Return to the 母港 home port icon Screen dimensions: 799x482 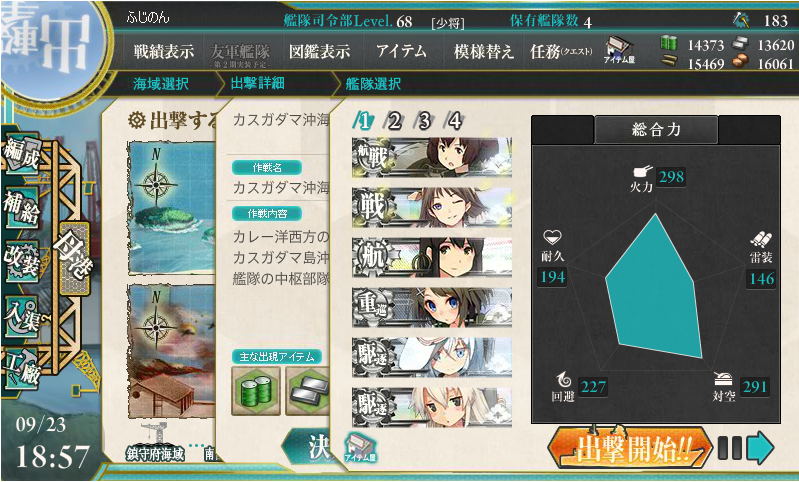pos(74,259)
